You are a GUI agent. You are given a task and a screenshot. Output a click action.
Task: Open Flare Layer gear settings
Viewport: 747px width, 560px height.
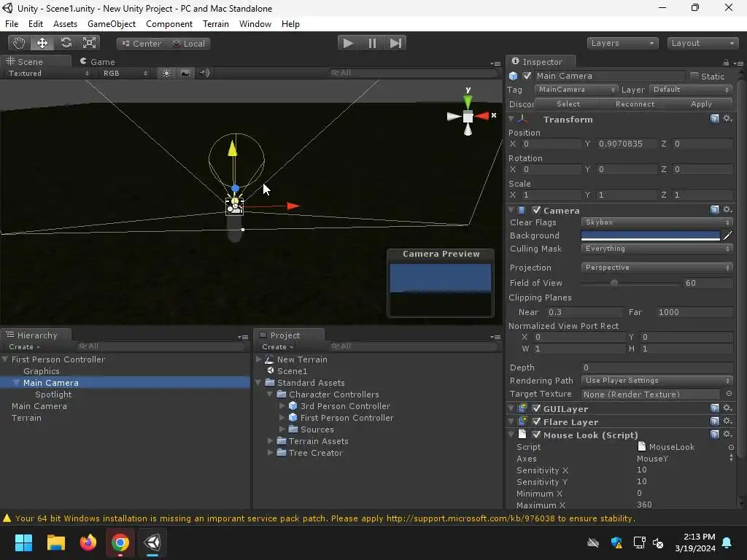[x=727, y=421]
